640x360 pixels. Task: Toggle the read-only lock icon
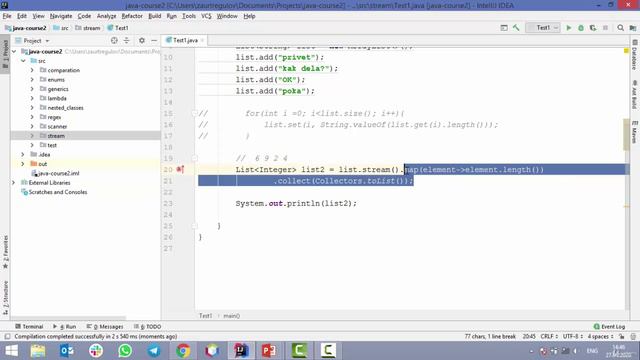pyautogui.click(x=621, y=336)
